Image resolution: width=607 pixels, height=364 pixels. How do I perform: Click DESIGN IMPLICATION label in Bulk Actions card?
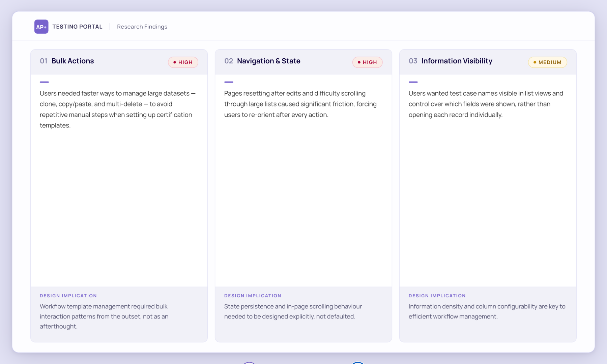tap(68, 296)
